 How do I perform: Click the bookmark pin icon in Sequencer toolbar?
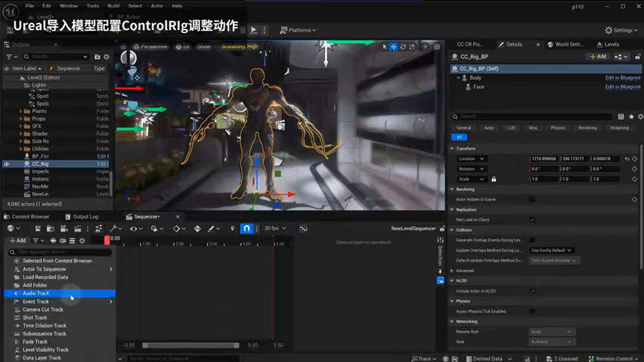[232, 228]
